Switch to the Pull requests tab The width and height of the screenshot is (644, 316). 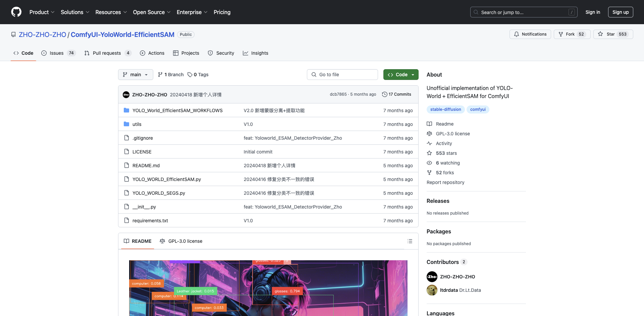(x=108, y=53)
